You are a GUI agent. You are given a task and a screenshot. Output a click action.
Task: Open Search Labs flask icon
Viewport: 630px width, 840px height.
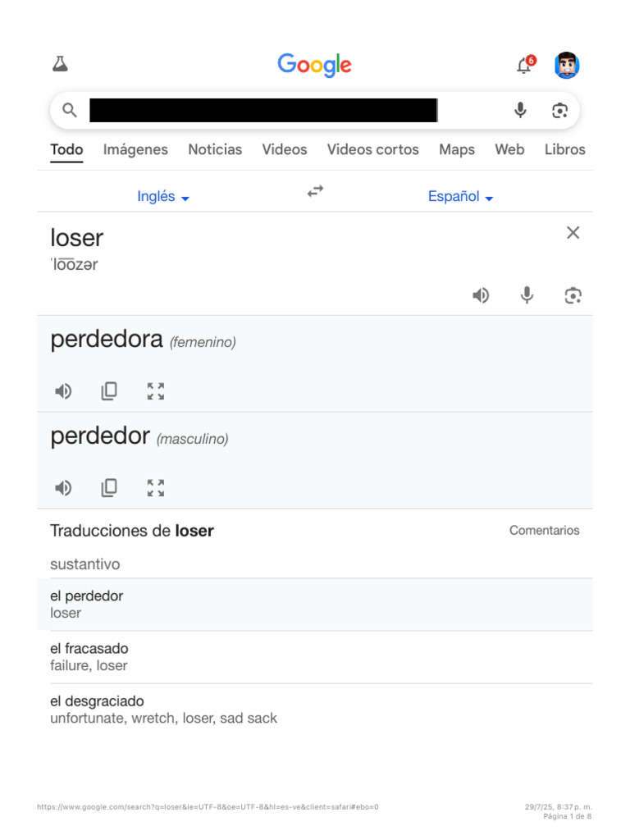(60, 65)
